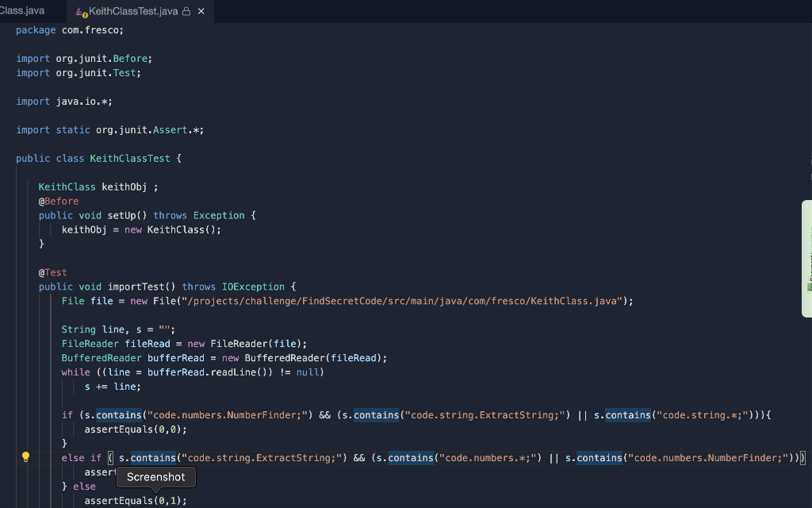Click the KeithClass.java file path string

point(402,301)
